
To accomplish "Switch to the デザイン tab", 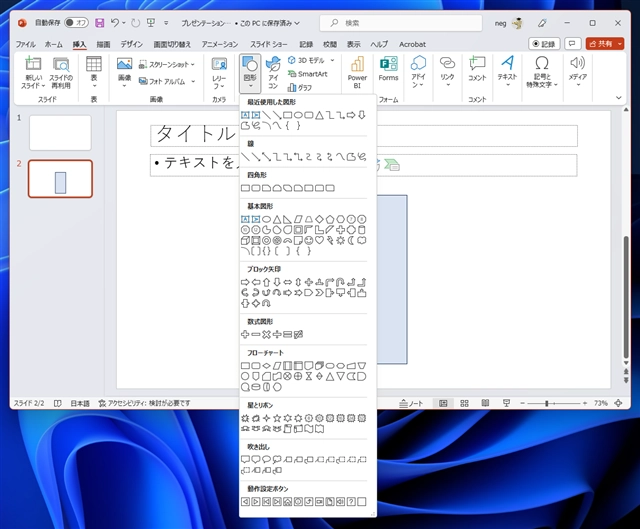I will click(131, 44).
